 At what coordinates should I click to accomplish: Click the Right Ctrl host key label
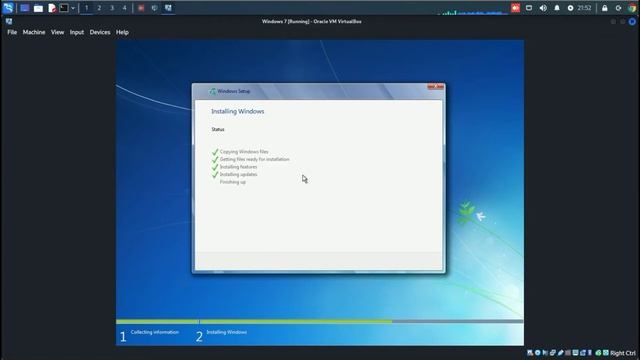click(x=623, y=353)
